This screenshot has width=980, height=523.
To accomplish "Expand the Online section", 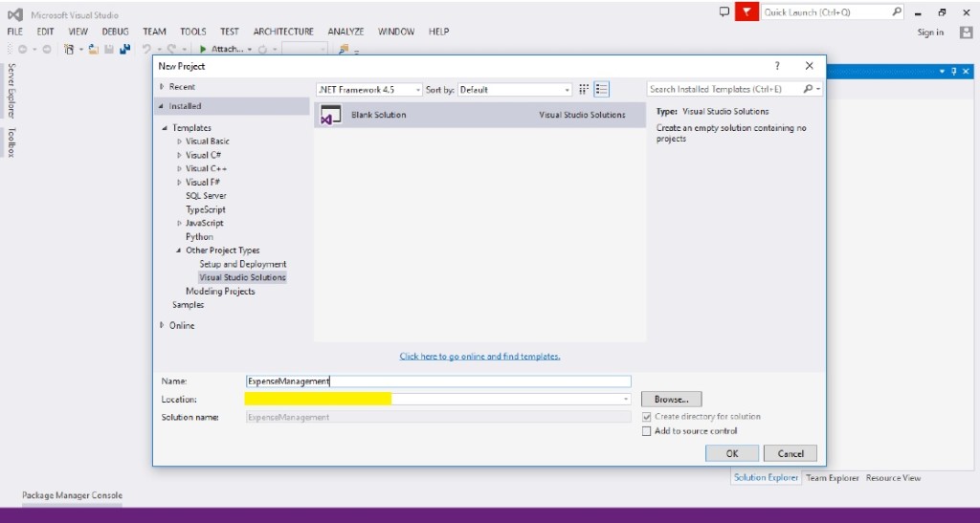I will (162, 325).
